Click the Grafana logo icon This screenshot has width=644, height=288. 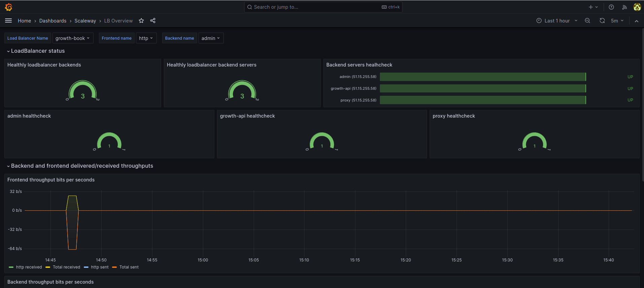pos(9,7)
